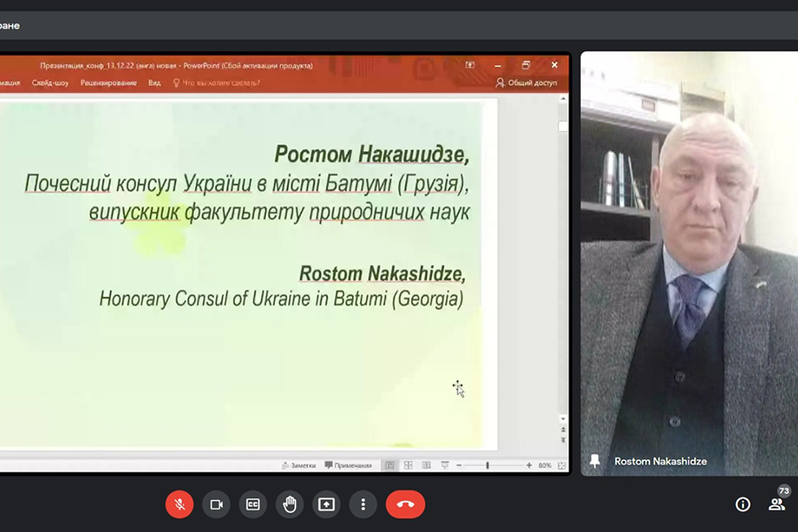798x532 pixels.
Task: Click Rostom Nakashidze's video tile
Action: pos(689,263)
